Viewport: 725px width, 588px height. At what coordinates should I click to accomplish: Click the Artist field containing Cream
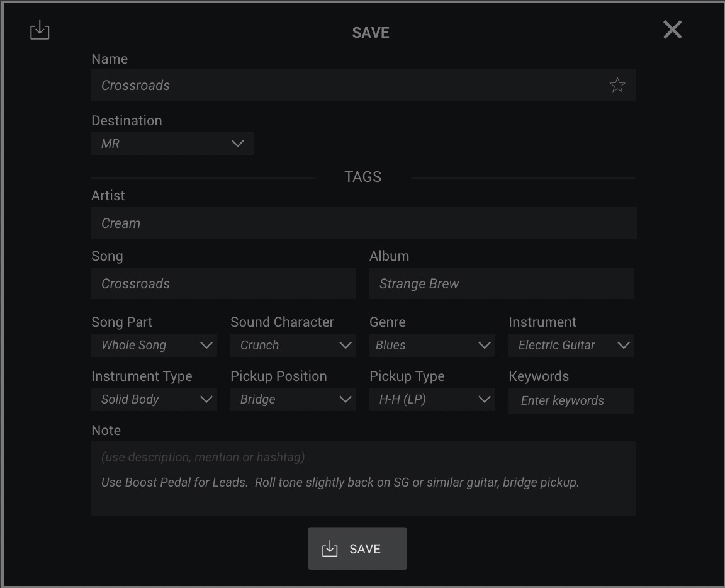click(x=363, y=223)
